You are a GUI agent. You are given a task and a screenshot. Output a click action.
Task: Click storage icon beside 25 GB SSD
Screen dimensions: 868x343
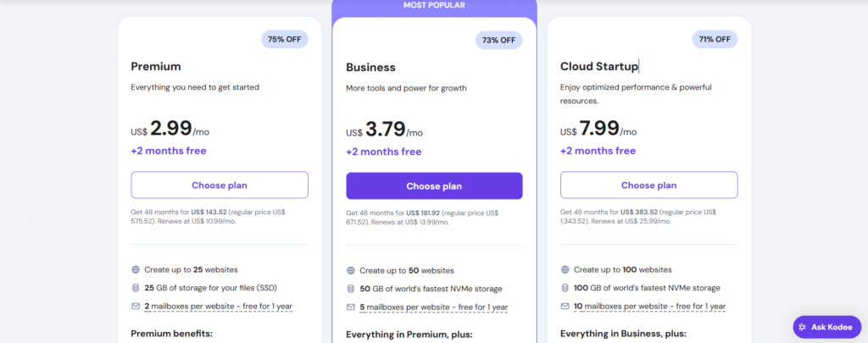click(136, 288)
